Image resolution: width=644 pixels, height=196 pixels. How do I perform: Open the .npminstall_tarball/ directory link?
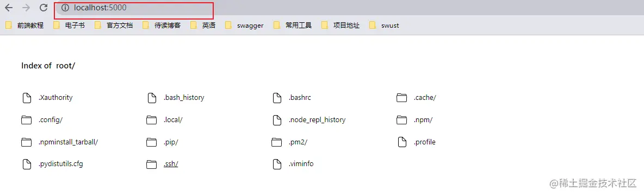68,142
